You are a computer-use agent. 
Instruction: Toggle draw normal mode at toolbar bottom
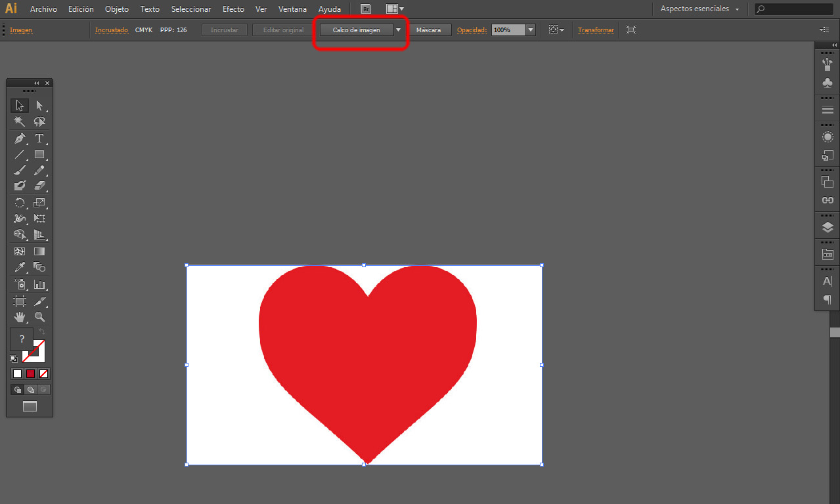tap(16, 389)
